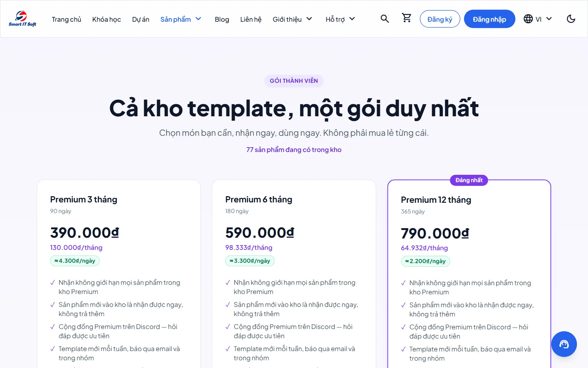Toggle dark mode moon icon
588x368 pixels.
click(x=571, y=19)
